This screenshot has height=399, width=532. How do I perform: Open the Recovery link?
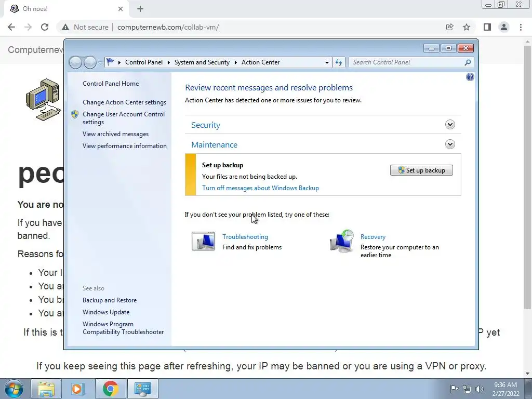tap(373, 237)
